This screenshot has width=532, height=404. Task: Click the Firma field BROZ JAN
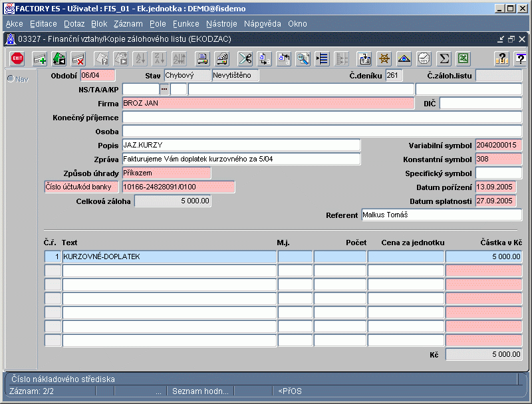click(x=268, y=103)
